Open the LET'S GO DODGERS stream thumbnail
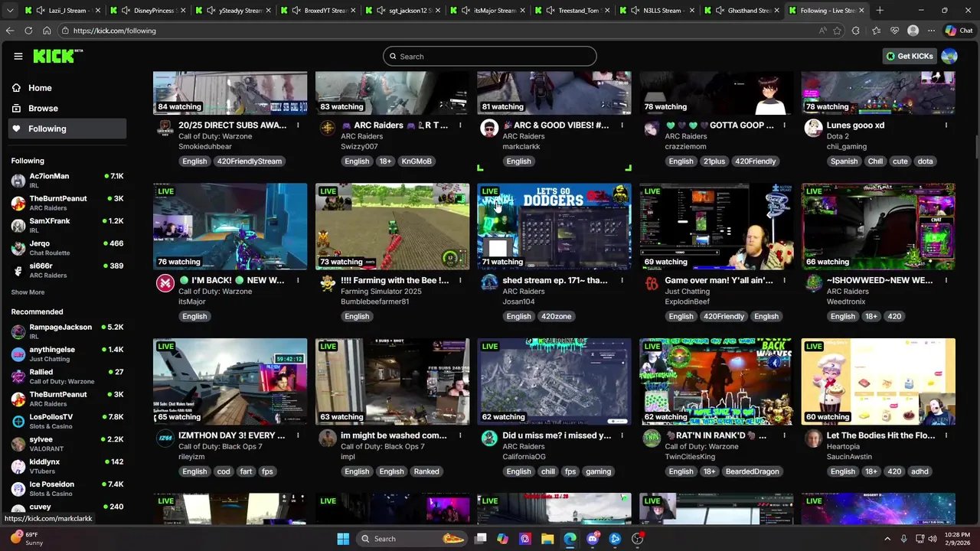Screen dimensions: 980x551 (x=554, y=227)
